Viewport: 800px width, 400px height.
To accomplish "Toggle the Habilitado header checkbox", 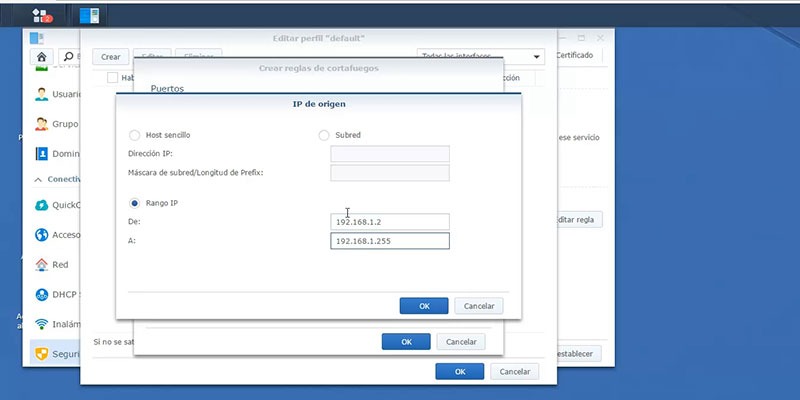I will 112,78.
